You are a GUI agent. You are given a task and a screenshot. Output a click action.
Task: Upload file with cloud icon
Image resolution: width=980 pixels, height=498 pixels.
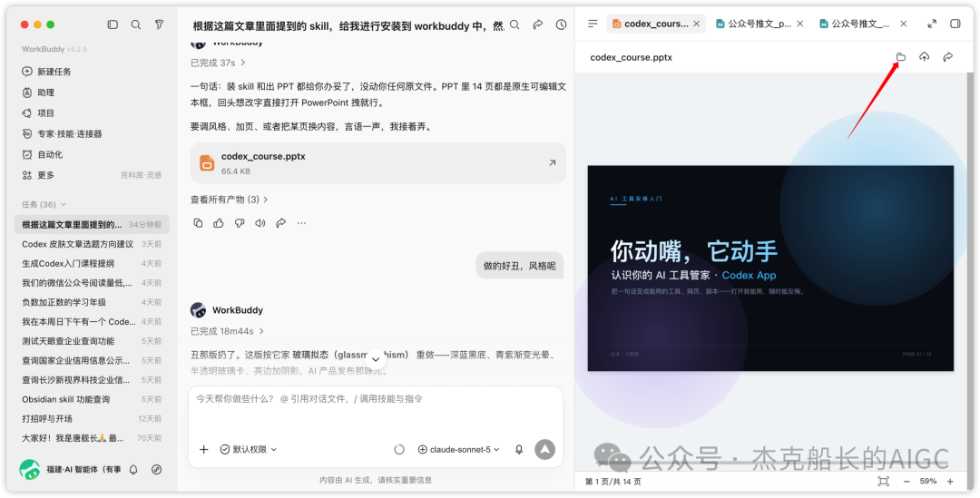[925, 57]
